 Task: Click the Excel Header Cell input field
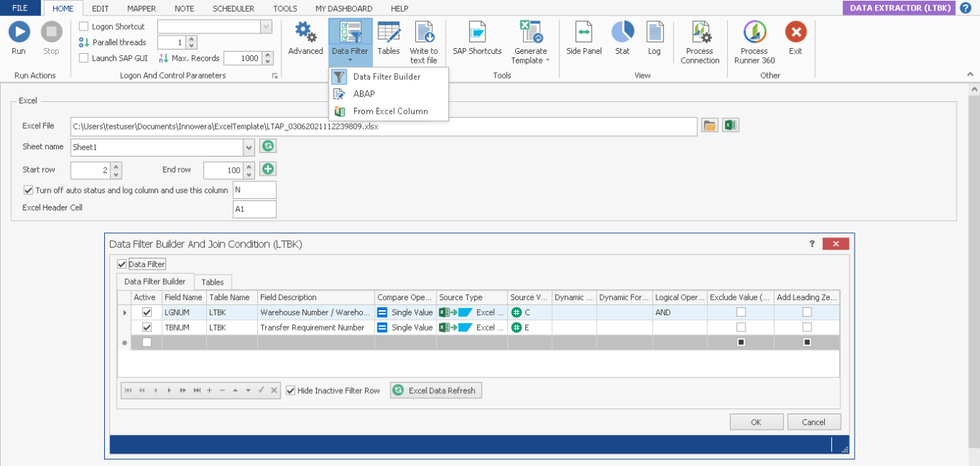pyautogui.click(x=254, y=210)
